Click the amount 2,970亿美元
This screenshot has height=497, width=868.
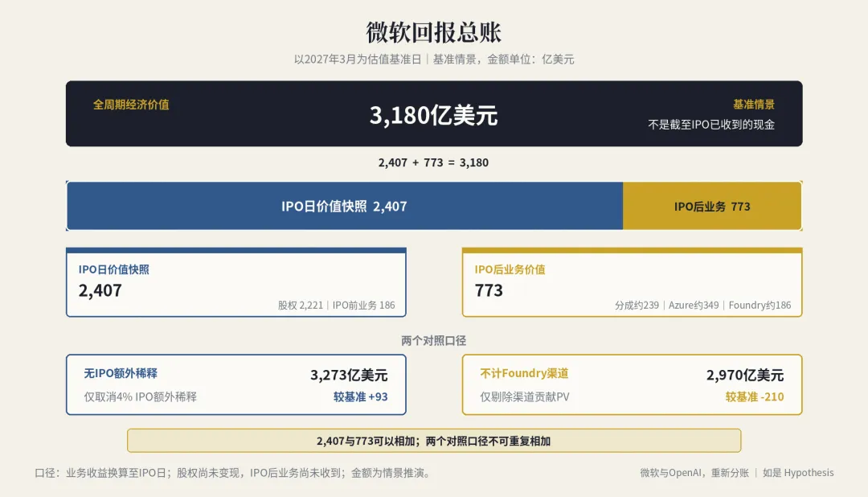tap(745, 375)
